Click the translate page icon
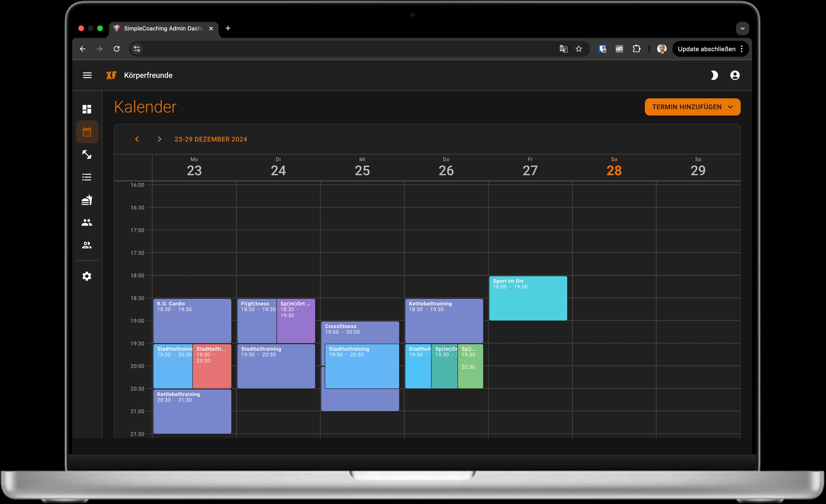826x504 pixels. tap(563, 49)
